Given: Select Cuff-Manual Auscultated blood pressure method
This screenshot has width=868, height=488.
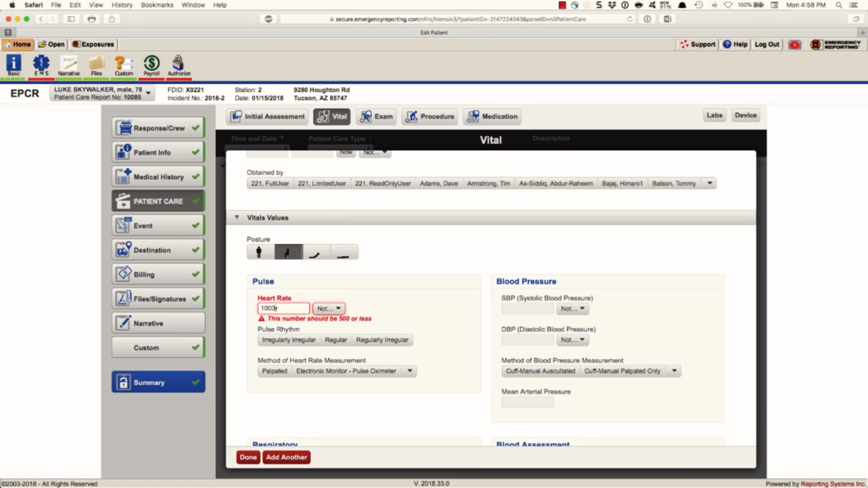Looking at the screenshot, I should [540, 371].
